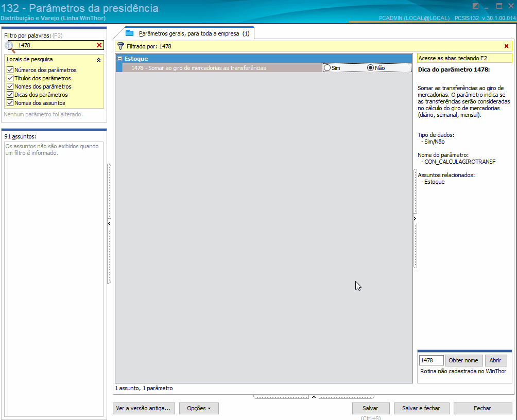Click 'Dica do parâmetro 1478:' heading
The image size is (517, 420).
coord(454,69)
